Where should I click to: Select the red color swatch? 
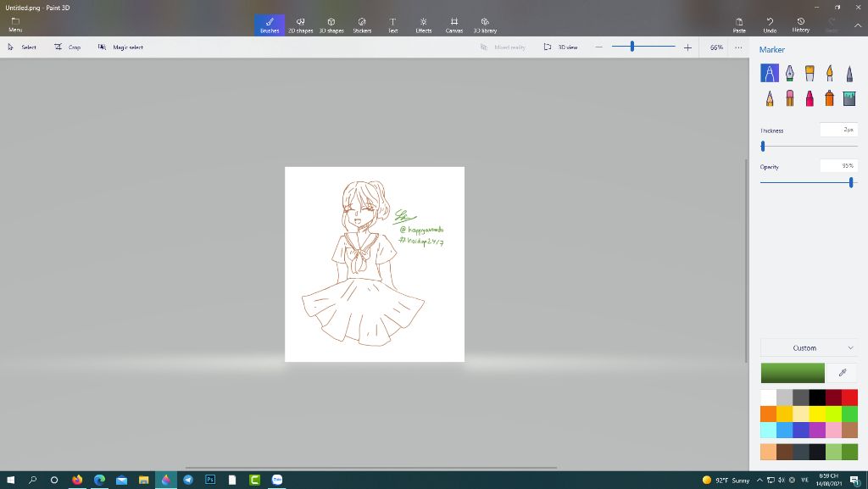click(x=849, y=397)
